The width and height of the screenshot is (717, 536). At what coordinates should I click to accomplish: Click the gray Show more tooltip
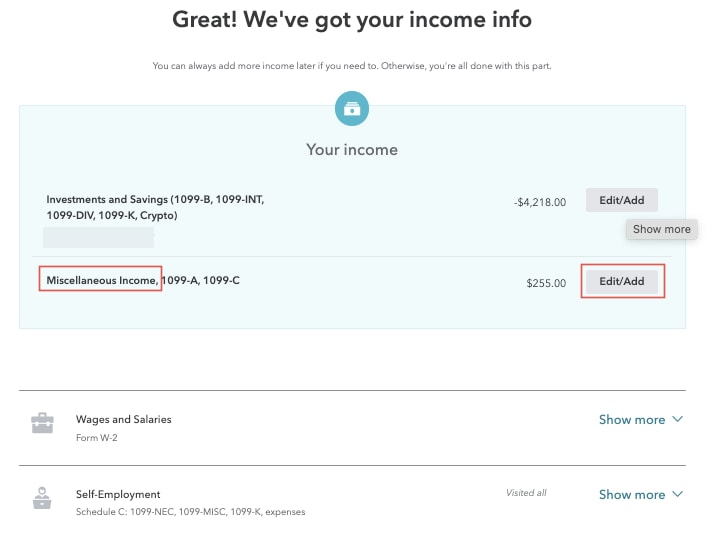pyautogui.click(x=662, y=229)
